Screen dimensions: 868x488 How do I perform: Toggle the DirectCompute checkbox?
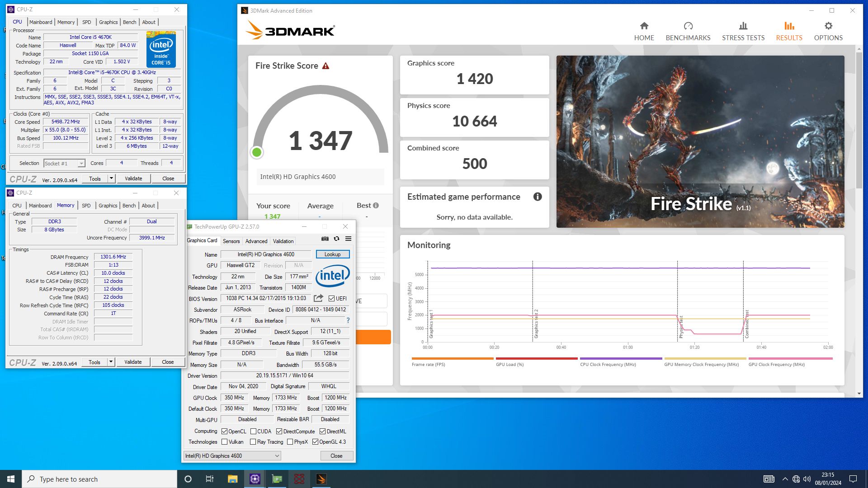point(279,432)
